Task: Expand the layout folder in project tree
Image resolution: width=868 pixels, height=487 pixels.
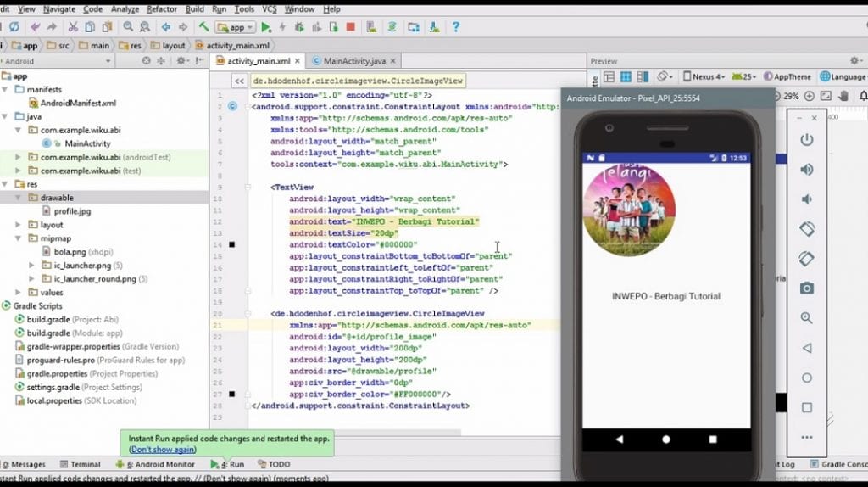Action: 19,225
